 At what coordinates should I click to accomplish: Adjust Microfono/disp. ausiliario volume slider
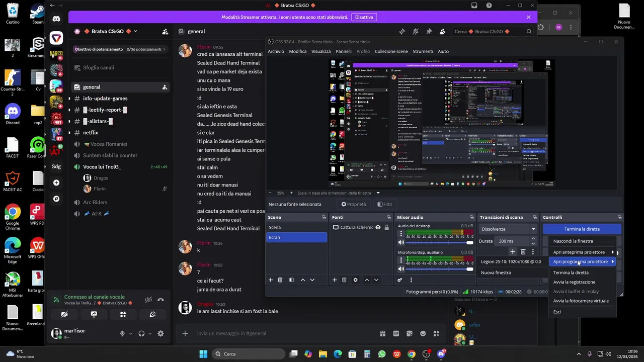click(440, 269)
